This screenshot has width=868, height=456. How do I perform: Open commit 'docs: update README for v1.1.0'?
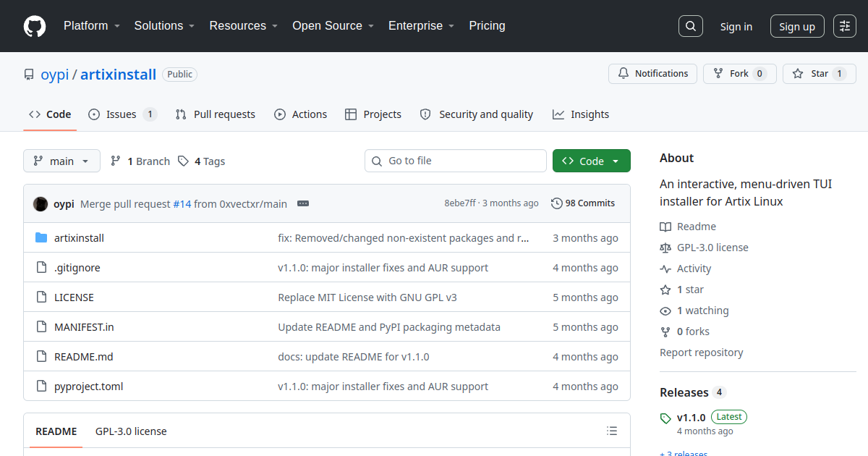point(354,357)
